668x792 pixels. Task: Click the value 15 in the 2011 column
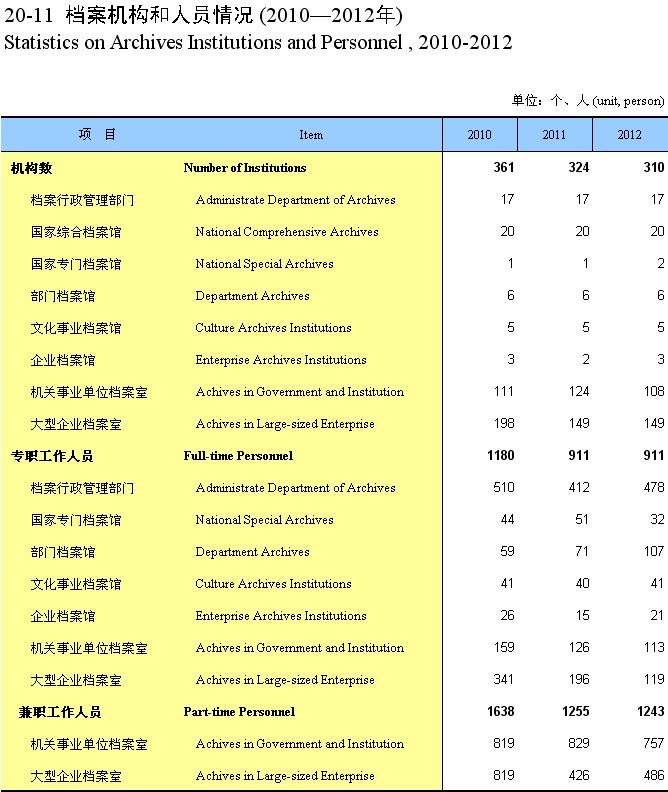click(x=582, y=615)
